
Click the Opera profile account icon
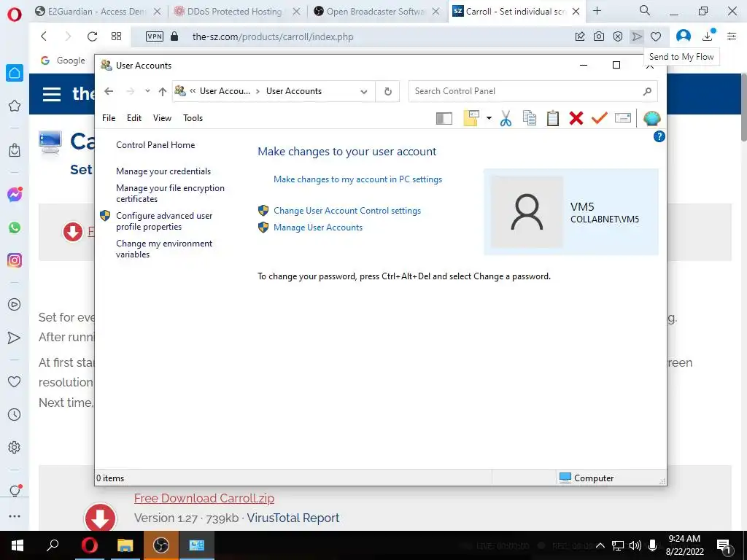[683, 36]
